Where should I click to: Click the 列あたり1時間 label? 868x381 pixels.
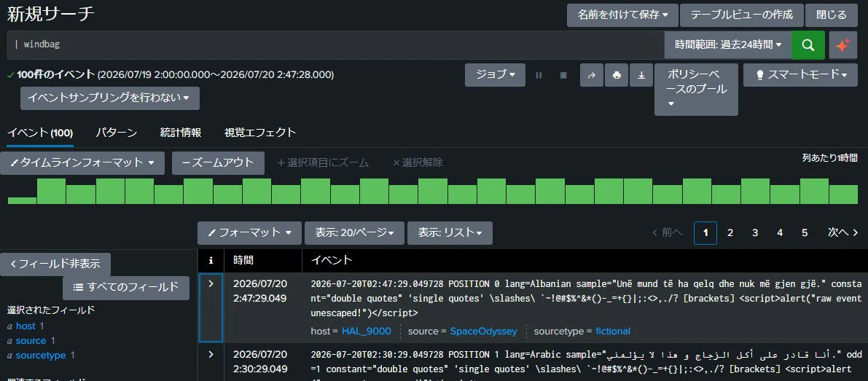[829, 158]
